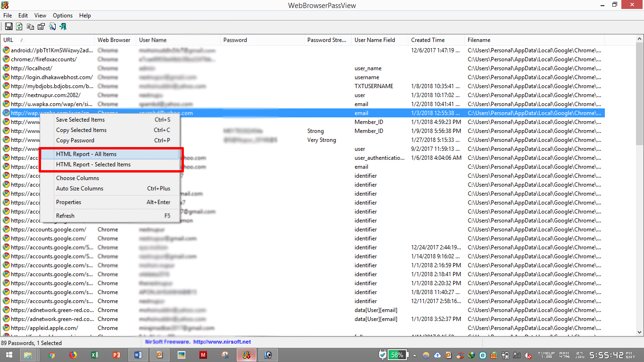Launch Firefox from the taskbar
Viewport: 644px width, 362px height.
point(73,355)
